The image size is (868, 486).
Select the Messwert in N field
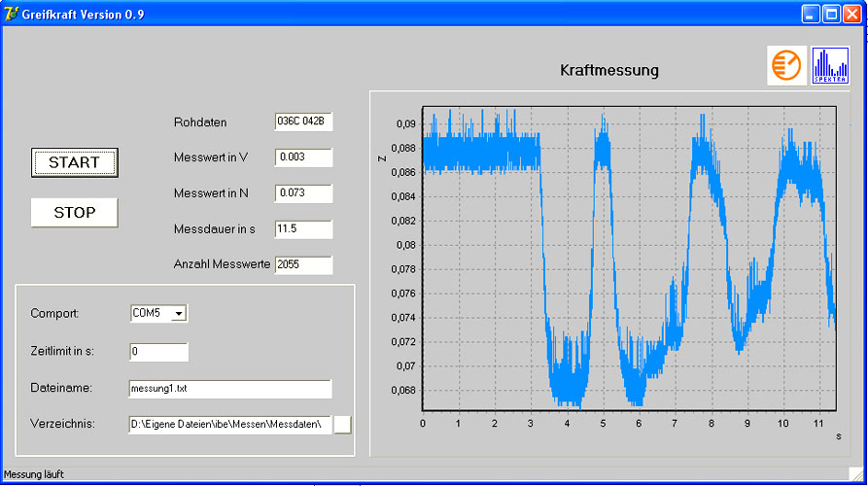[x=303, y=193]
